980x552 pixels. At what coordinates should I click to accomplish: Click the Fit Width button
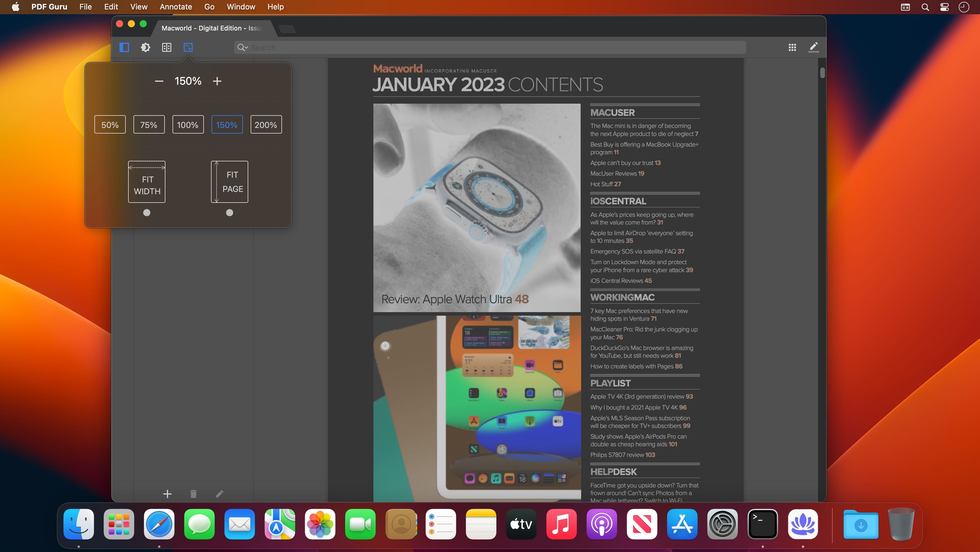pyautogui.click(x=146, y=182)
